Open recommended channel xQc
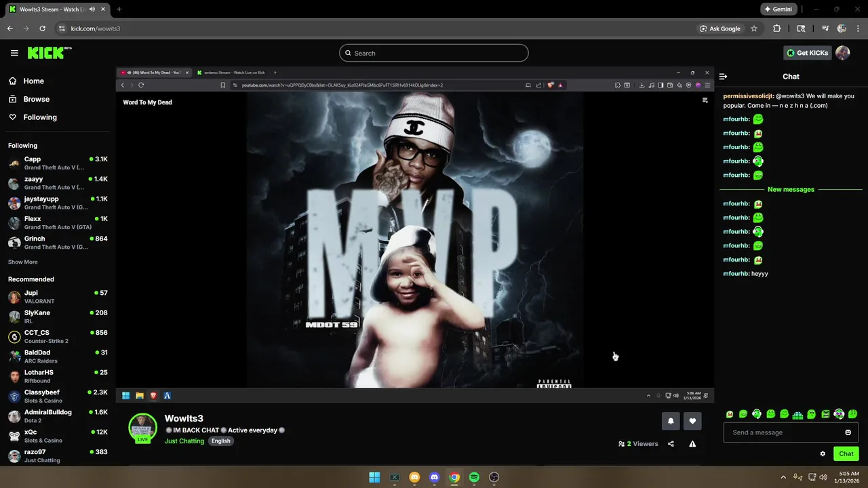The height and width of the screenshot is (488, 868). point(58,436)
